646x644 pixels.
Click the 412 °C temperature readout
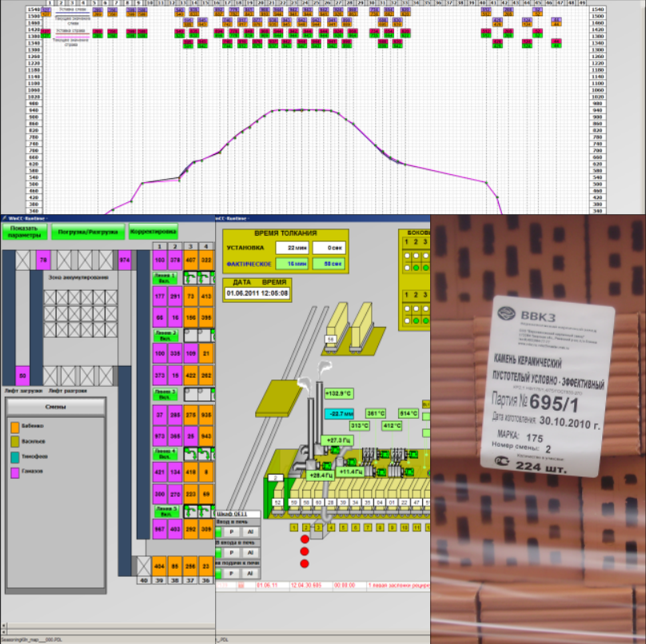tap(392, 425)
